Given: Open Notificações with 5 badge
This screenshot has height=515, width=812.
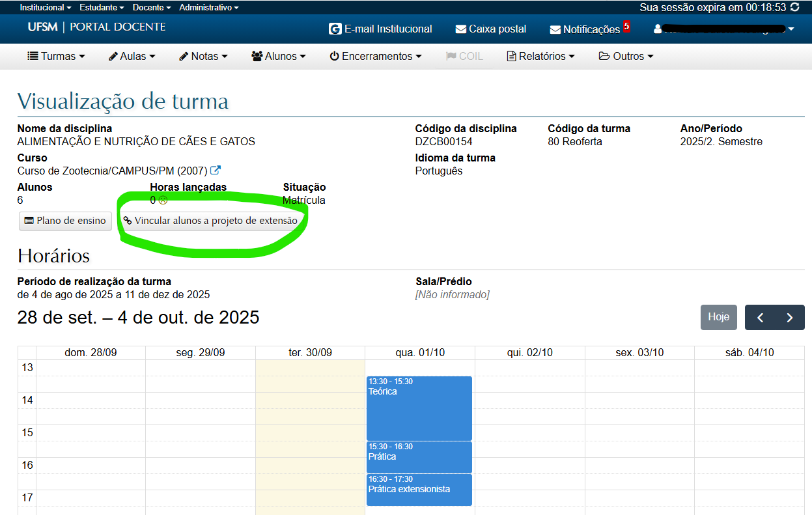Looking at the screenshot, I should [585, 29].
